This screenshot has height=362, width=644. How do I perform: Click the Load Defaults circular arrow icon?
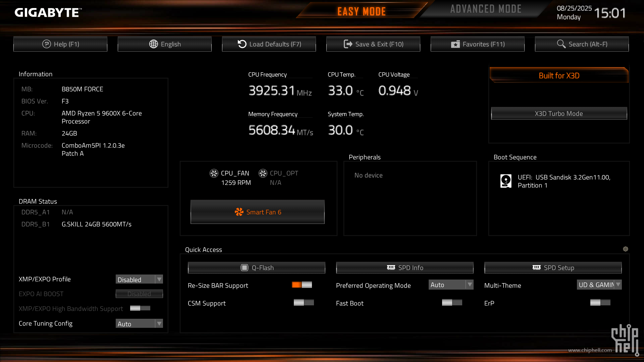click(242, 44)
